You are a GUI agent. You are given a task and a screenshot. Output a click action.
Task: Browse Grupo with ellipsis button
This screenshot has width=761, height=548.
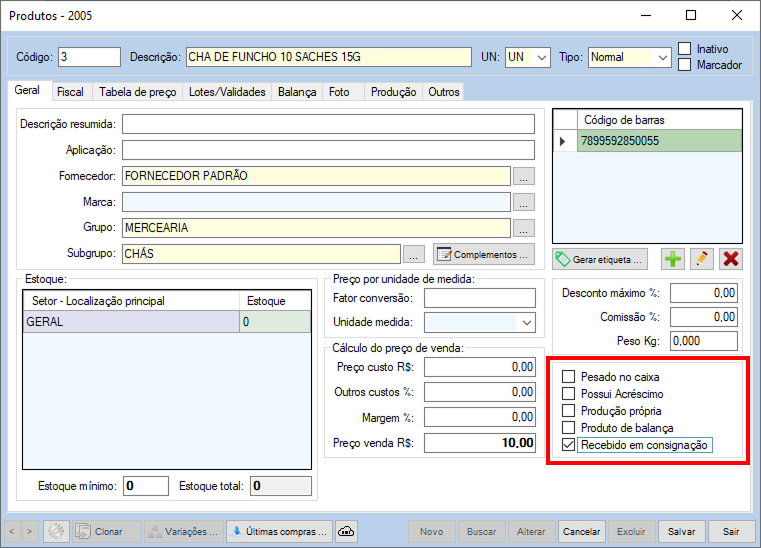(523, 228)
